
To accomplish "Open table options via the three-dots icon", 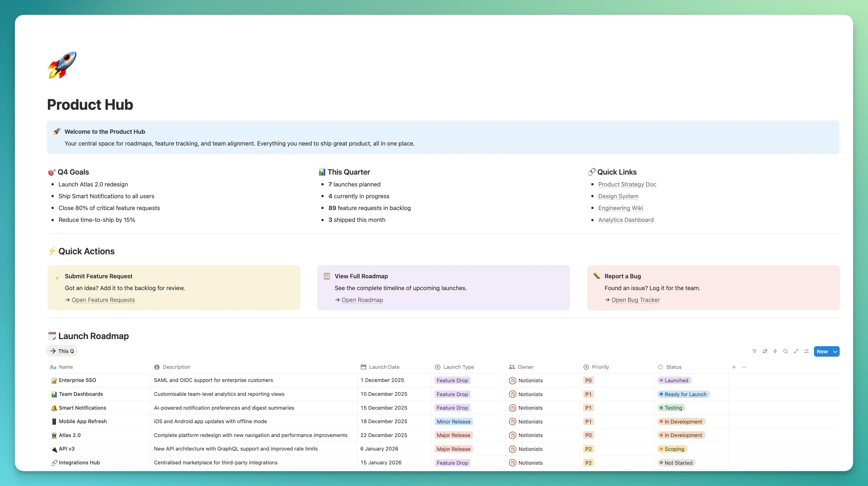I will [744, 367].
